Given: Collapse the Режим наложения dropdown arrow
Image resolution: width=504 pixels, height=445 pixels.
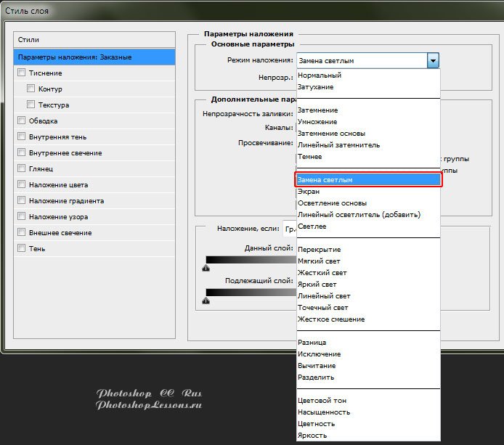Looking at the screenshot, I should [433, 61].
